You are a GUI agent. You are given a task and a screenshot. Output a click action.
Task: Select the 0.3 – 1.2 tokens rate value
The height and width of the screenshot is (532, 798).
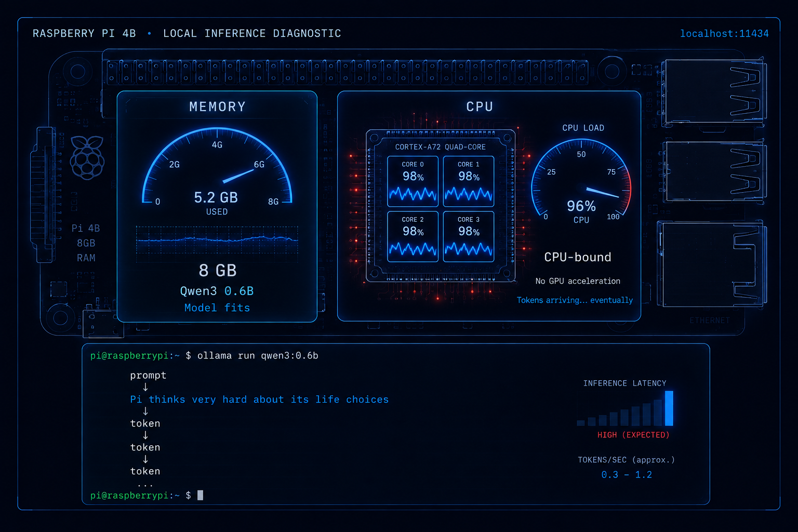pos(627,475)
